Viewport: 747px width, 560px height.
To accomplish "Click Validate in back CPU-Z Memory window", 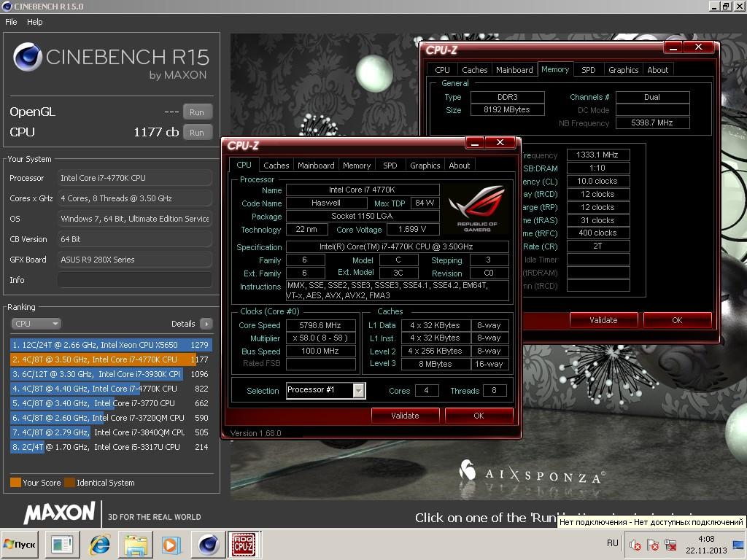I will 603,320.
